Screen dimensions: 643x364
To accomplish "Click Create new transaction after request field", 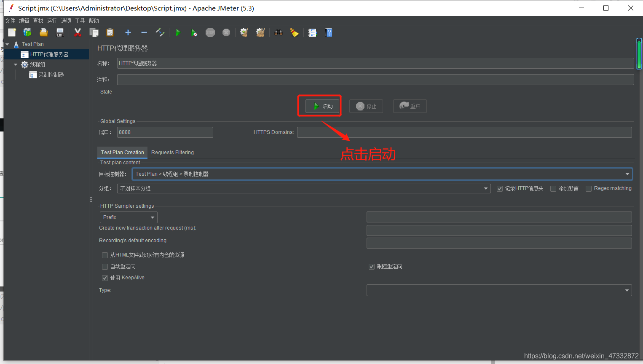I will pyautogui.click(x=499, y=230).
